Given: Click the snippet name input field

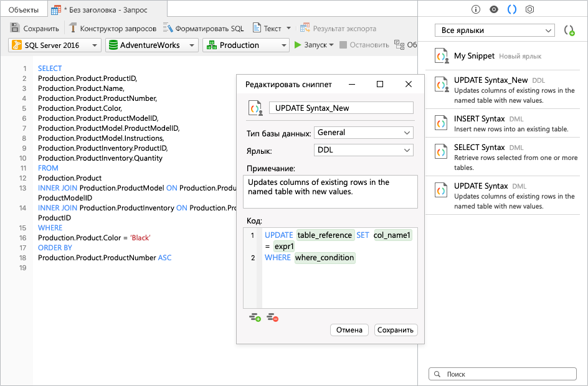Looking at the screenshot, I should [x=341, y=108].
